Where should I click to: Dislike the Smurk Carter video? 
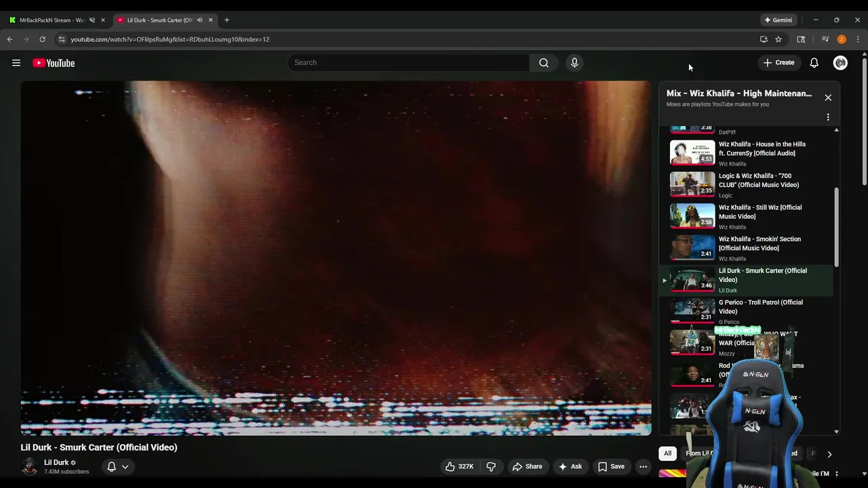coord(491,466)
